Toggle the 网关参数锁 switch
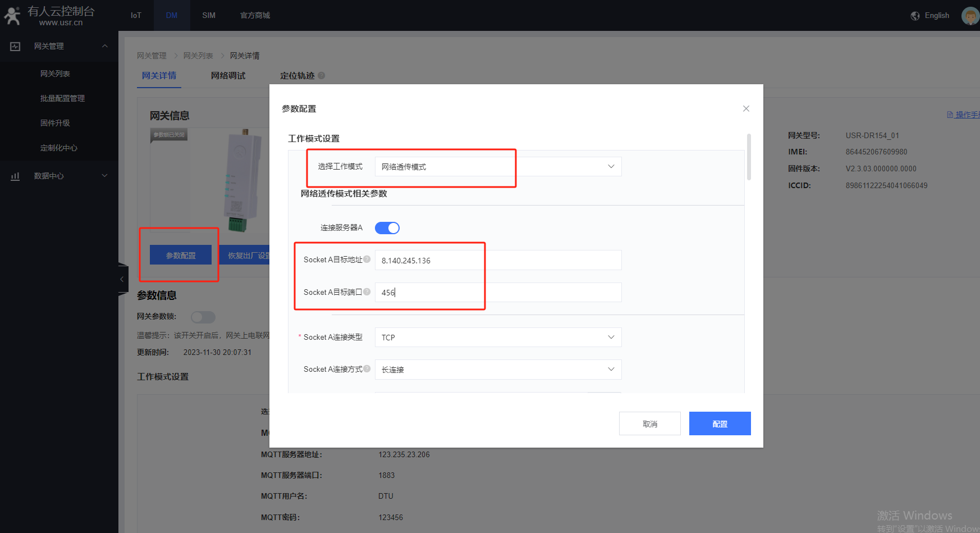 (x=203, y=317)
